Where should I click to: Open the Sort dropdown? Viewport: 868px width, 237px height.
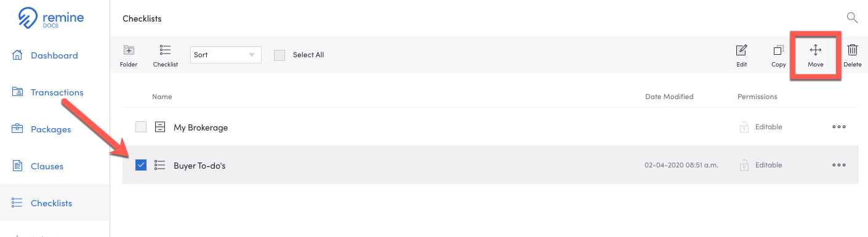pos(226,55)
